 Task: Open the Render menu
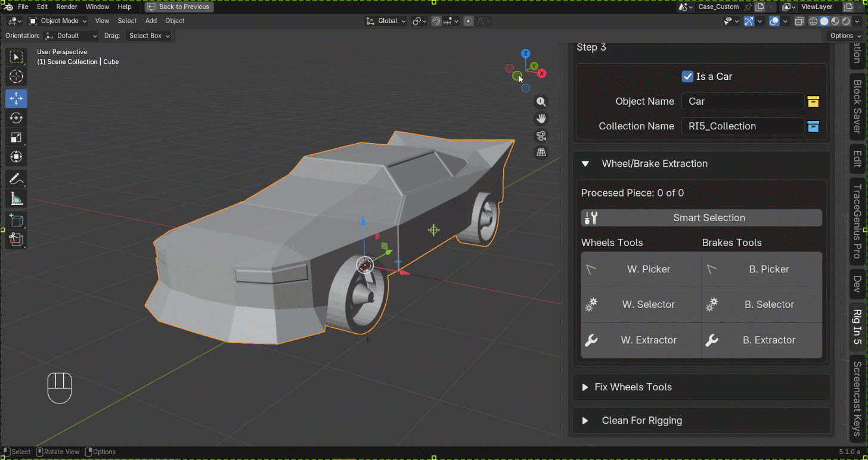point(66,7)
